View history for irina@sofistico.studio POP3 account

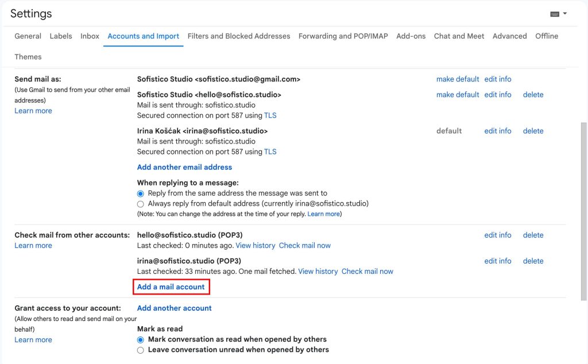click(318, 271)
